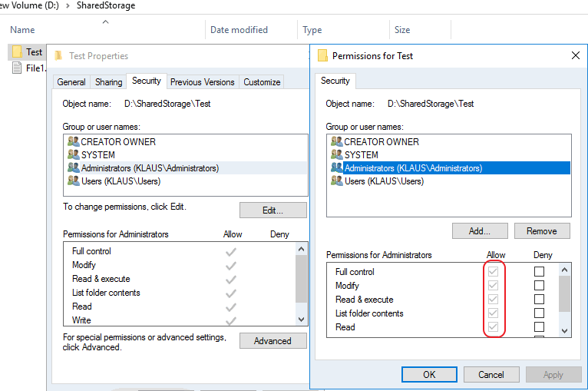Click SYSTEM group icon in Permissions dialog
588x391 pixels.
336,155
